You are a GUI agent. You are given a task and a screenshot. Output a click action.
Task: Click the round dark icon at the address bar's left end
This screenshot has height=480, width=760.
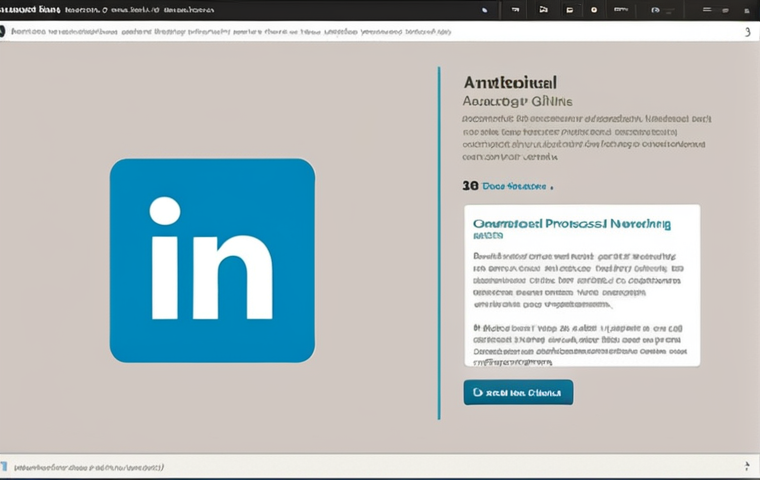(2, 32)
